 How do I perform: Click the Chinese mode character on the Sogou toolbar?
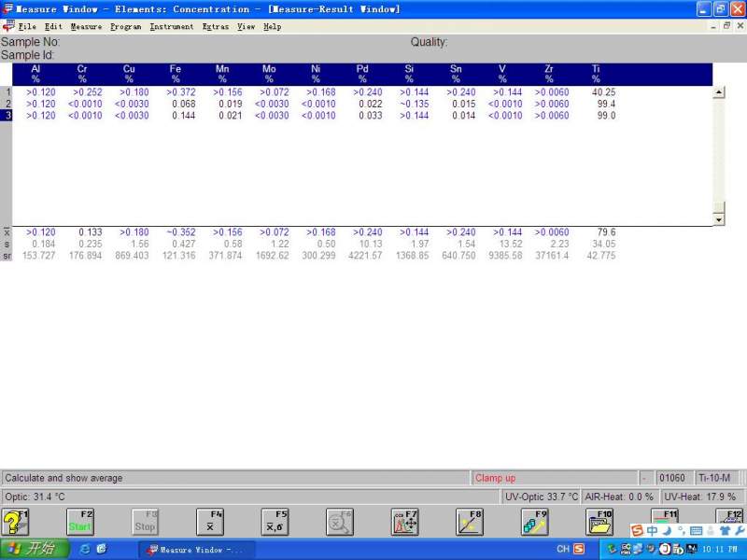click(x=652, y=530)
